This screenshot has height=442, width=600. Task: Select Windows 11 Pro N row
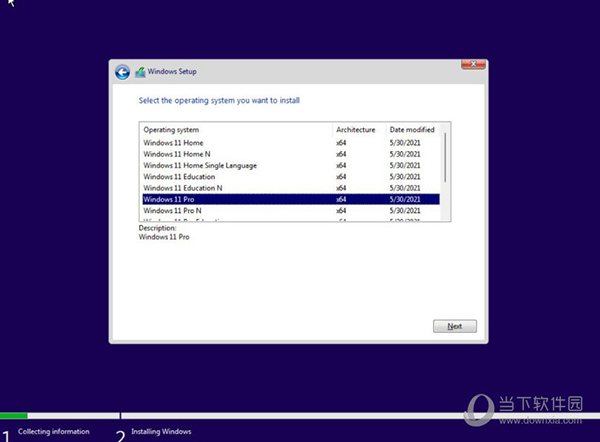(x=291, y=210)
